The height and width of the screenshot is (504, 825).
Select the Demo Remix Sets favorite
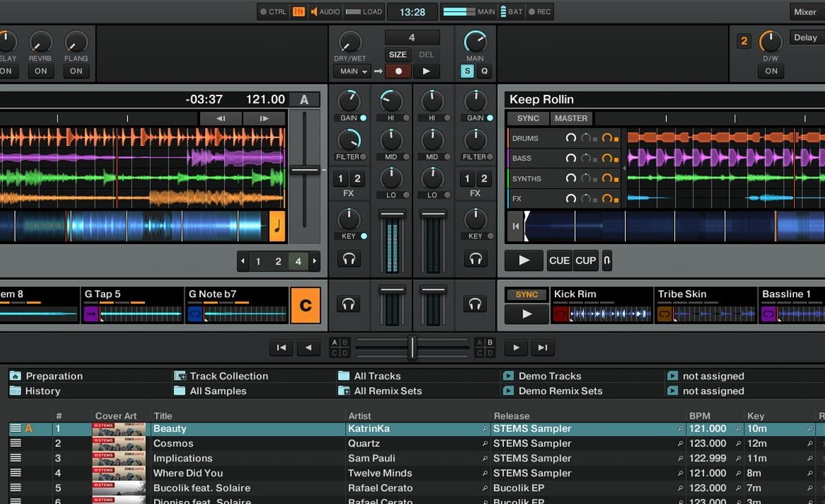560,391
